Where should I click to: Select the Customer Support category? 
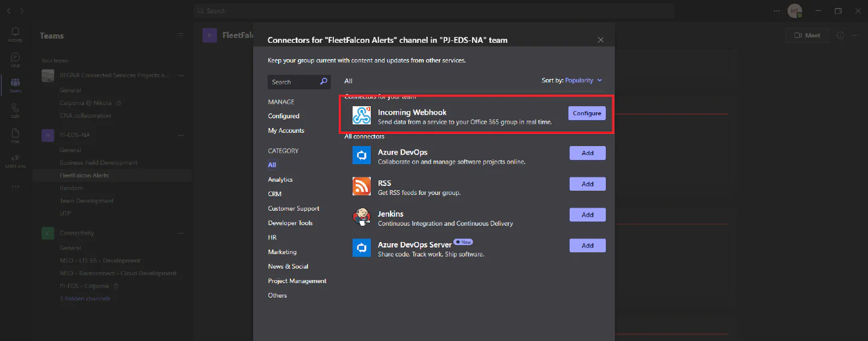(x=294, y=208)
